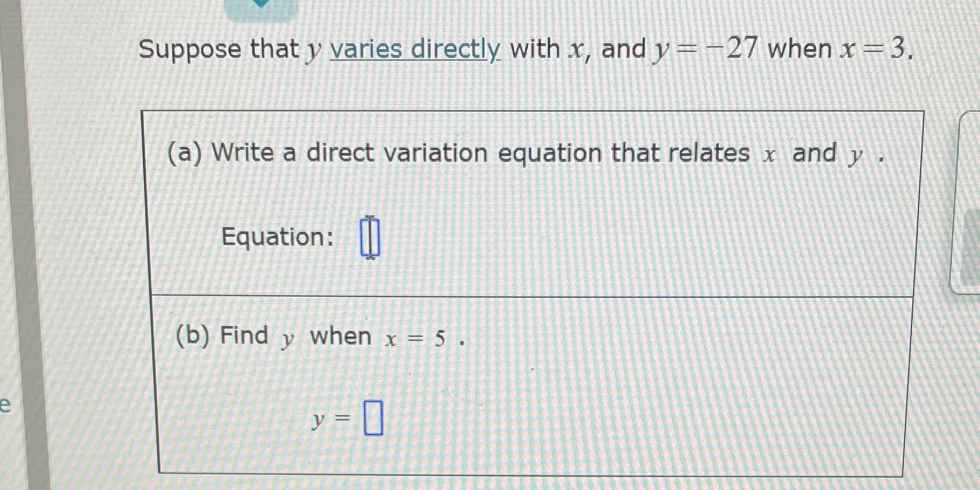Viewport: 980px width, 490px height.
Task: Select the part (a) section header row
Action: [x=527, y=153]
